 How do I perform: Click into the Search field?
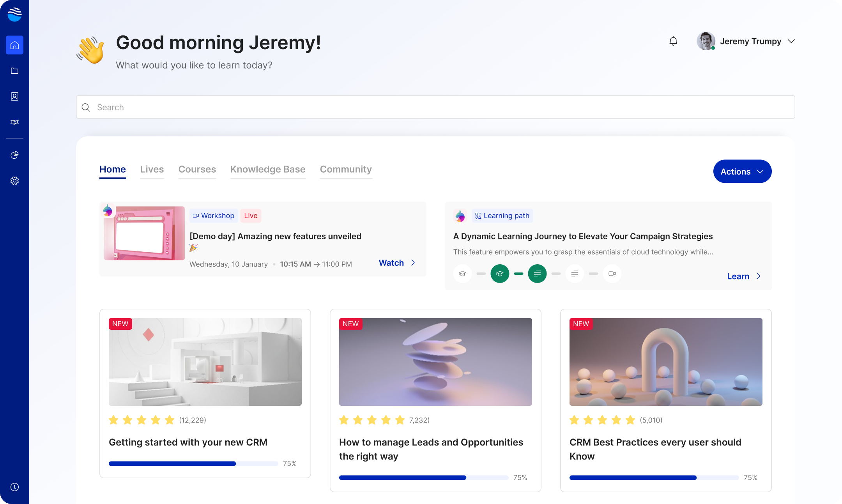[x=435, y=107]
